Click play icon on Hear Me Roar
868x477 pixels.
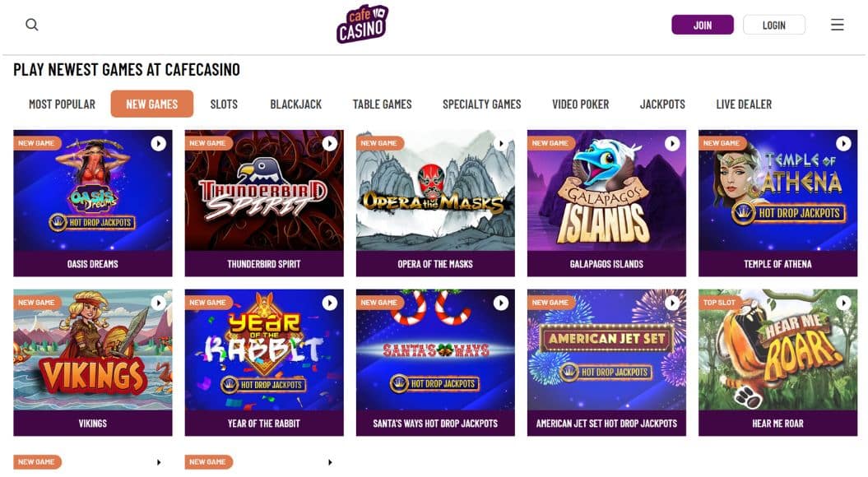tap(843, 303)
